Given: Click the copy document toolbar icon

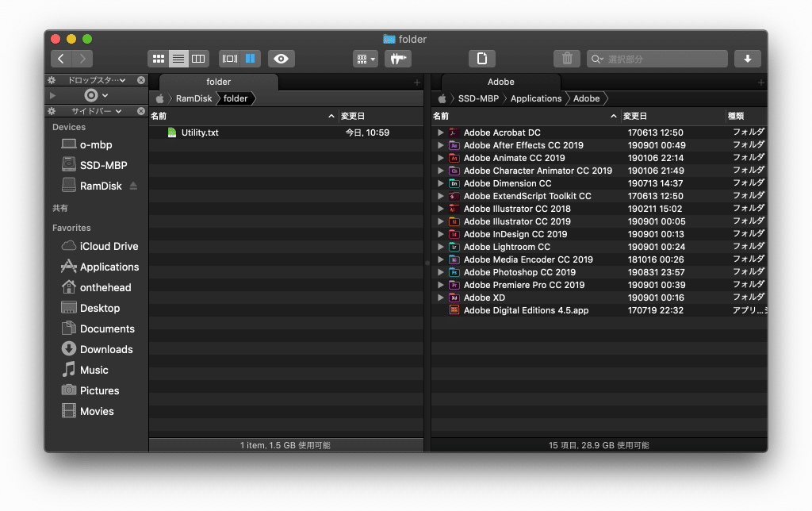Looking at the screenshot, I should [481, 59].
